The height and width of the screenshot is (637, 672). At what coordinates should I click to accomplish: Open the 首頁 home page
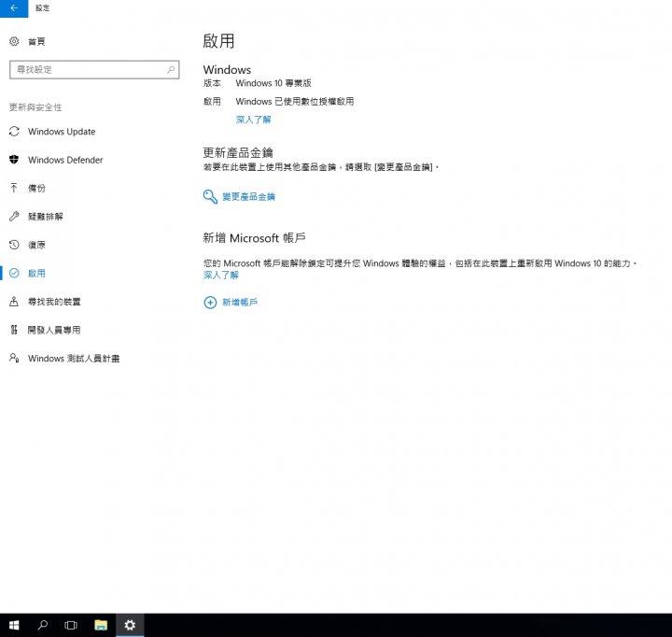(36, 42)
